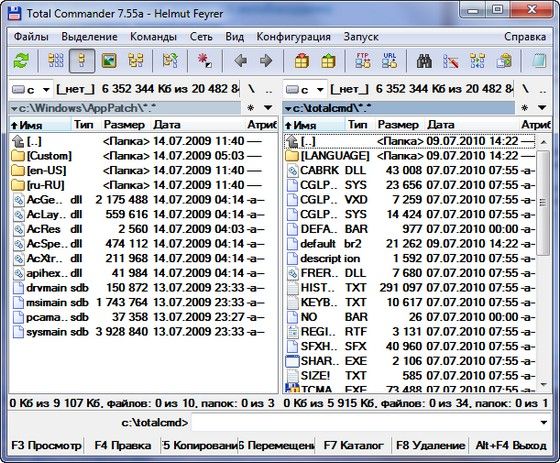Expand the command line history dropdown arrow
The height and width of the screenshot is (463, 560).
[544, 423]
